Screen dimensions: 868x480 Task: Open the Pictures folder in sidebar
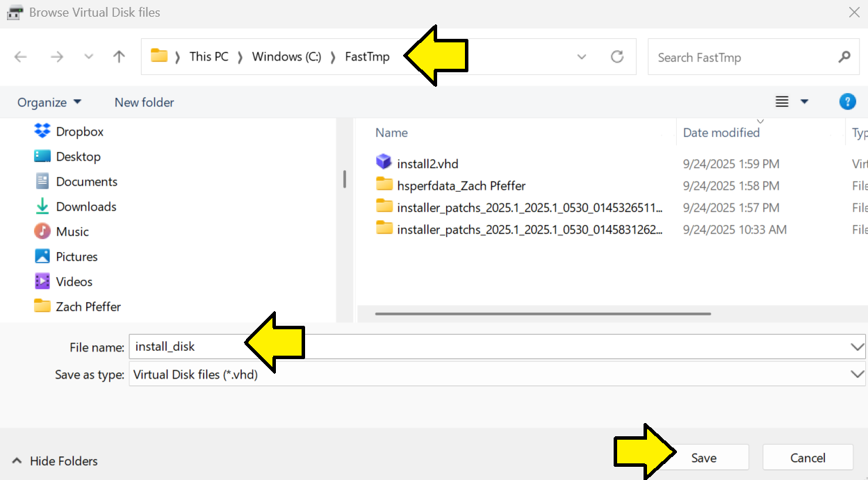coord(75,256)
